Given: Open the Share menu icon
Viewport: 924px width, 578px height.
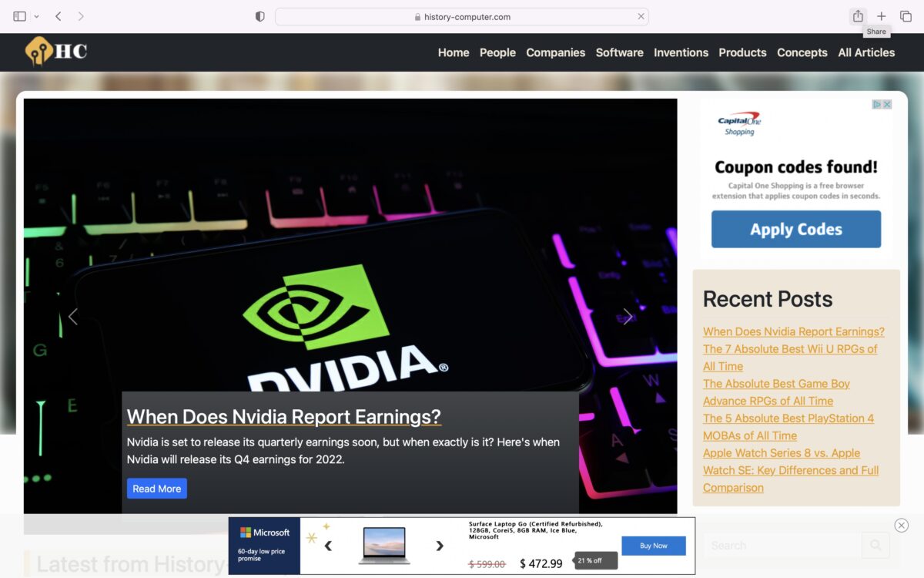Looking at the screenshot, I should tap(858, 16).
